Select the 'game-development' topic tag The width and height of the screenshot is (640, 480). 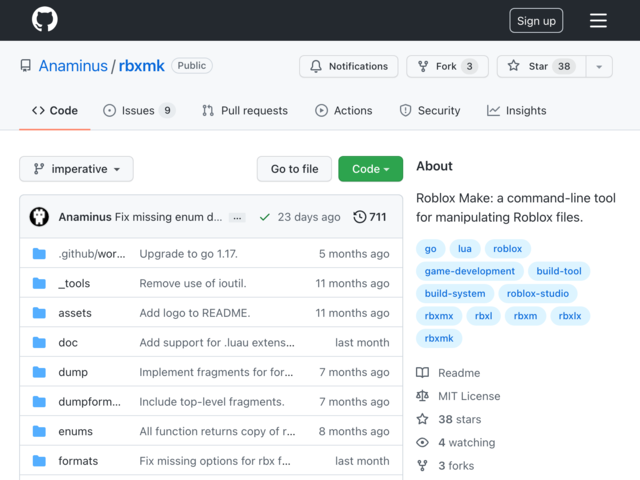tap(469, 271)
